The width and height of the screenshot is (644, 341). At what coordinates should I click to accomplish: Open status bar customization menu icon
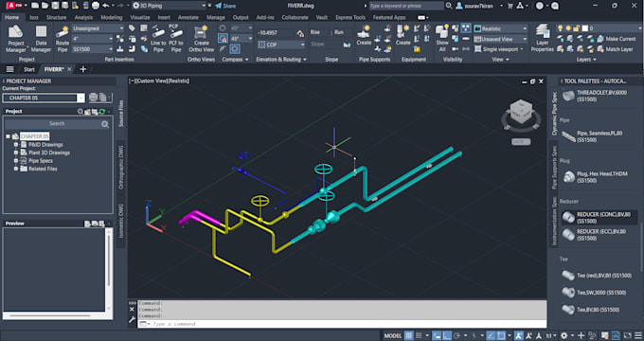(x=637, y=335)
